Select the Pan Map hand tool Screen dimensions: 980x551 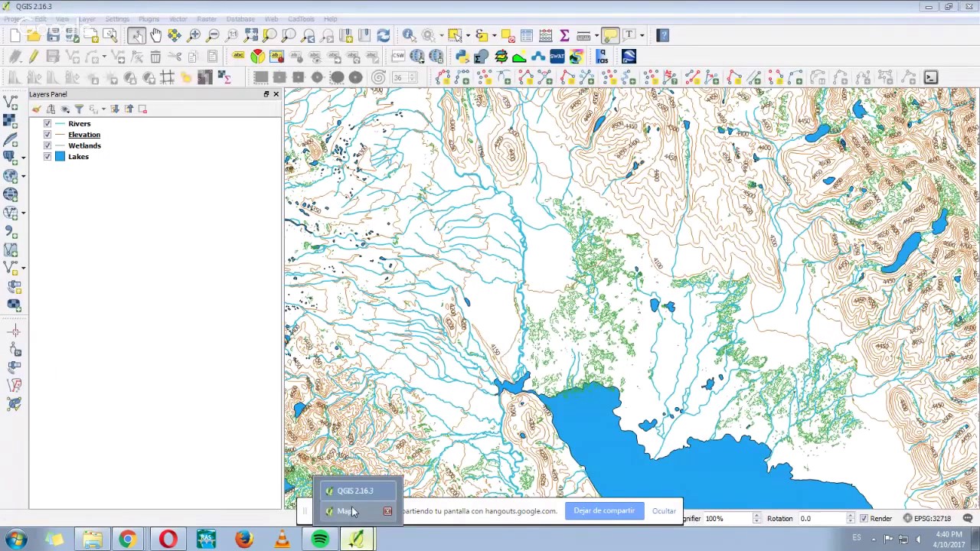[x=155, y=35]
